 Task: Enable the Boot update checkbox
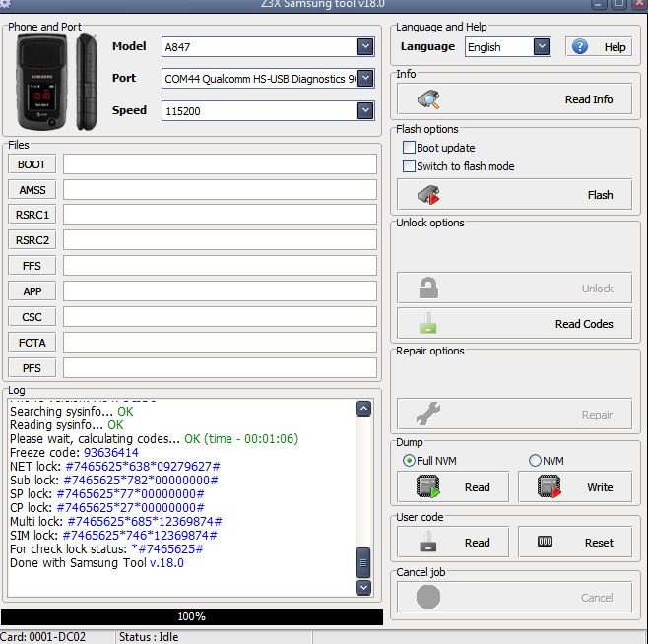(x=409, y=147)
